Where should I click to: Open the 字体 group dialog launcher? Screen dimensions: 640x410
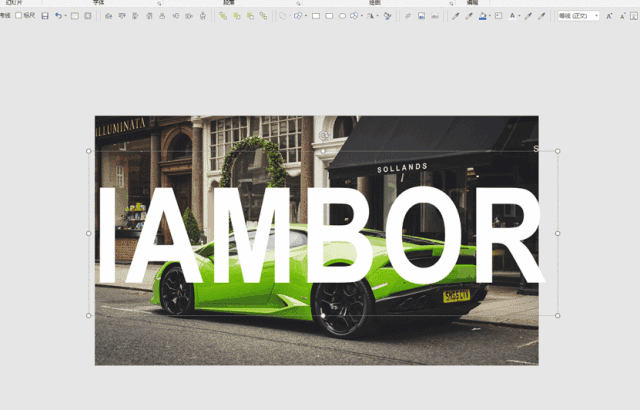pyautogui.click(x=159, y=3)
